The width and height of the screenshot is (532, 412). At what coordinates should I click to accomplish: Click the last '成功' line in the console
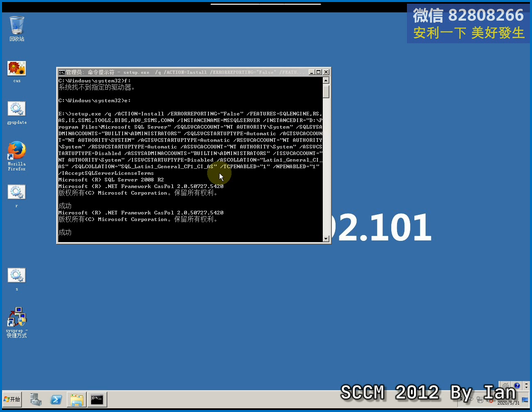click(65, 232)
